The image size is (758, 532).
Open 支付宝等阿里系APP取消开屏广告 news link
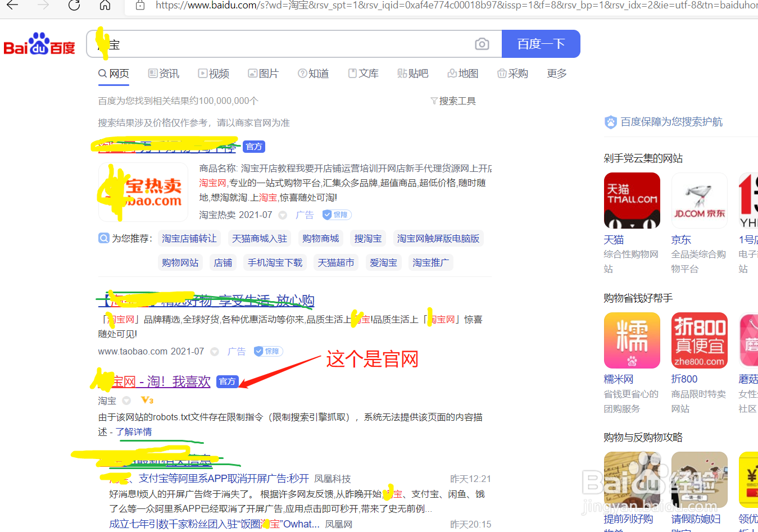210,479
